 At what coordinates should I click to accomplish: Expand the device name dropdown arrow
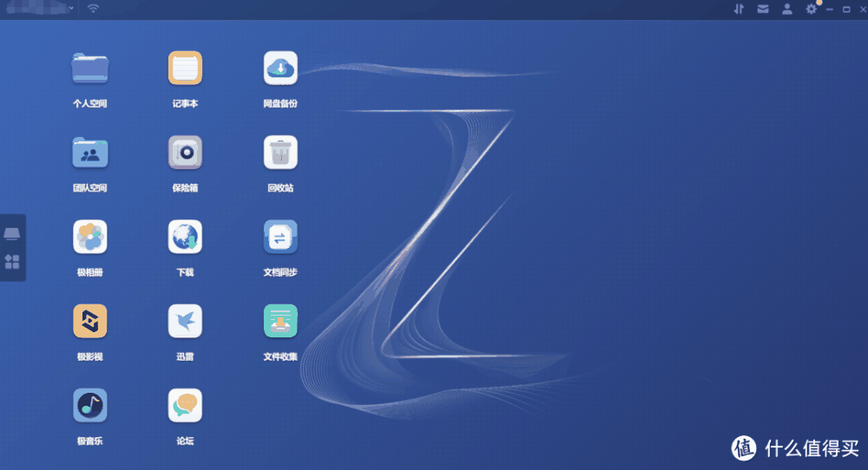[x=72, y=10]
